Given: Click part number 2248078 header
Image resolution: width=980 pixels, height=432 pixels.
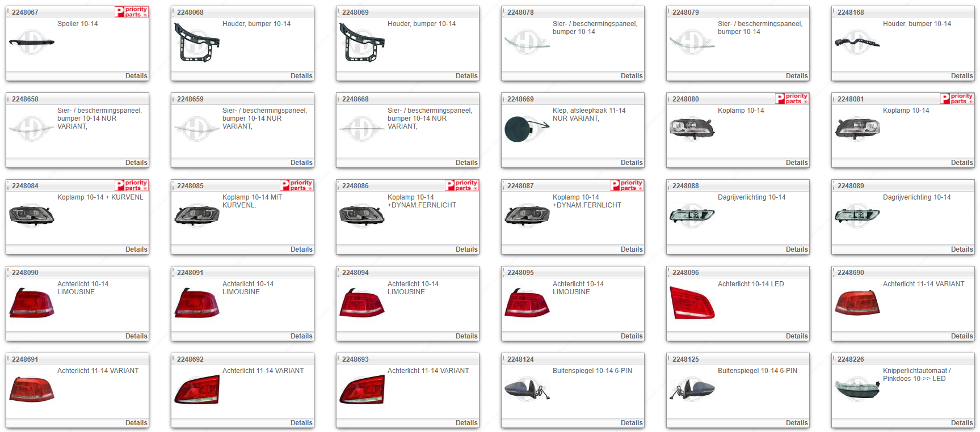Looking at the screenshot, I should [x=520, y=12].
